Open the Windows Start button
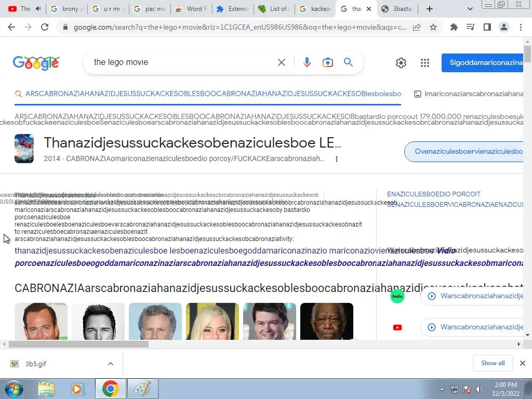Screen dimensions: 532x399 [x=14, y=389]
